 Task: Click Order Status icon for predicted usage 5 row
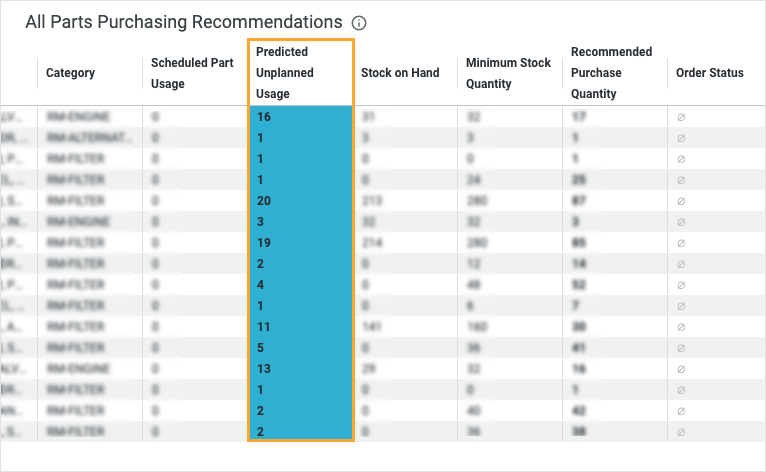click(681, 348)
